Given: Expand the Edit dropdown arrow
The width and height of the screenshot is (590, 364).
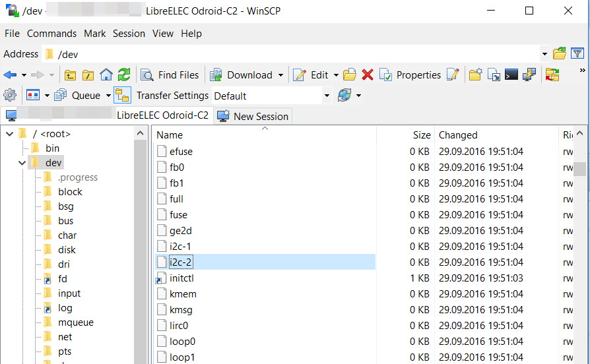Looking at the screenshot, I should pos(336,75).
